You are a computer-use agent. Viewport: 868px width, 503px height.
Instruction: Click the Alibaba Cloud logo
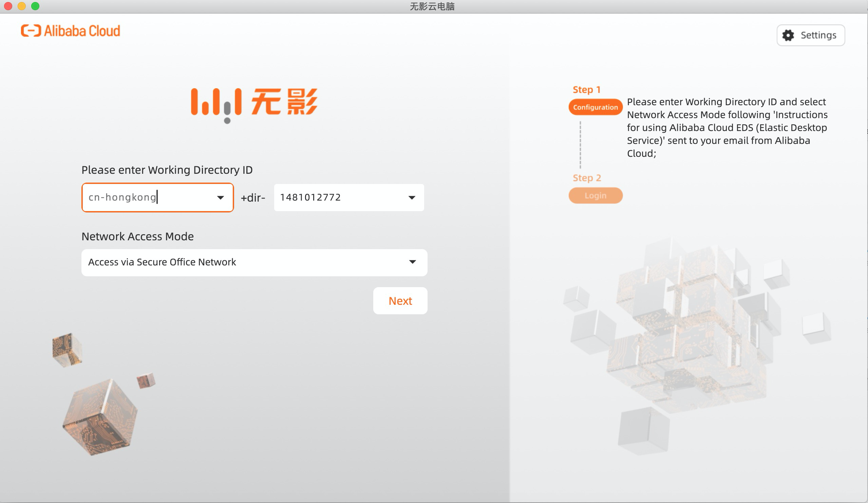70,31
